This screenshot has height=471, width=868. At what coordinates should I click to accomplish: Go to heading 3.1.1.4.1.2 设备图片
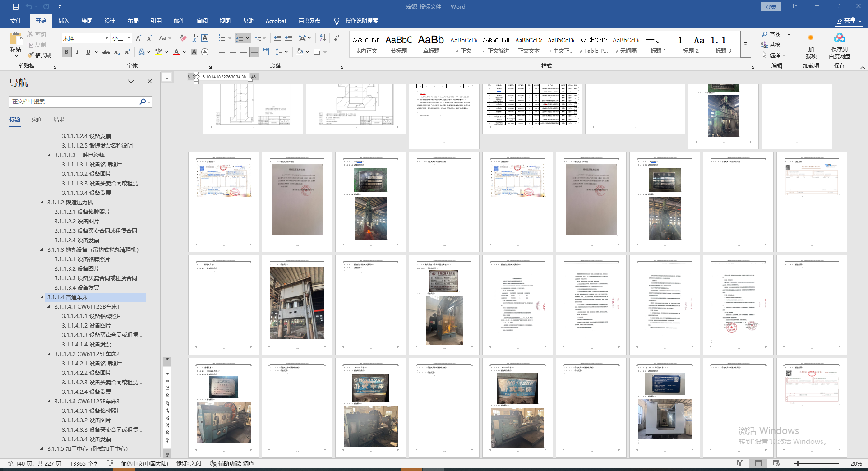(86, 325)
